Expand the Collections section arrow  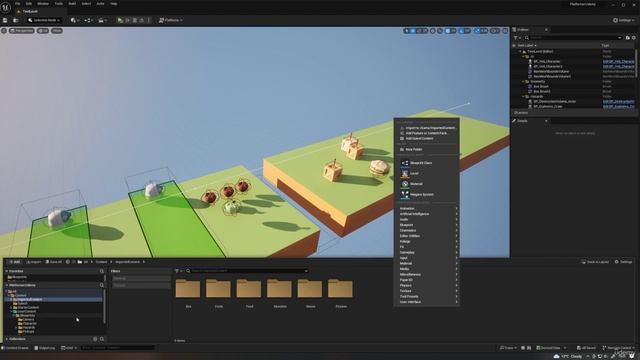(7, 339)
